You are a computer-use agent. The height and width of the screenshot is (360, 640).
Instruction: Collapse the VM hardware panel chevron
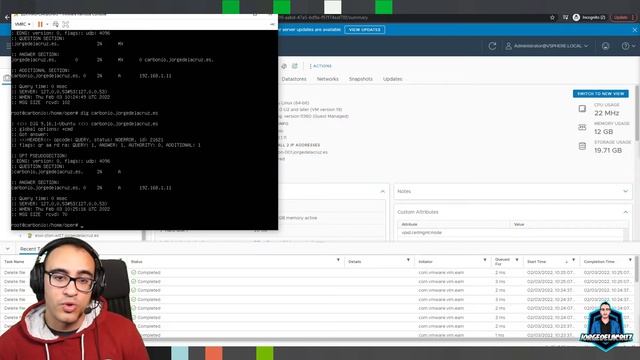[x=382, y=191]
